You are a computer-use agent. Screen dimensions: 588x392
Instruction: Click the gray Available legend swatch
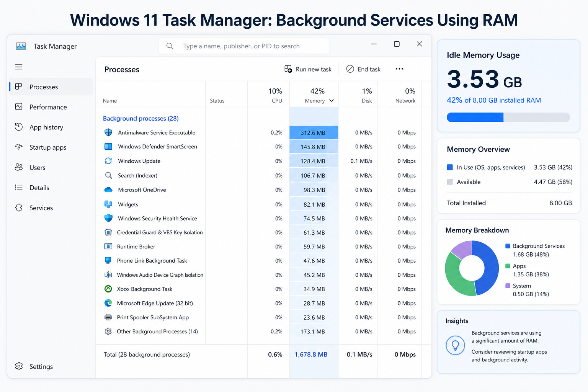point(450,182)
